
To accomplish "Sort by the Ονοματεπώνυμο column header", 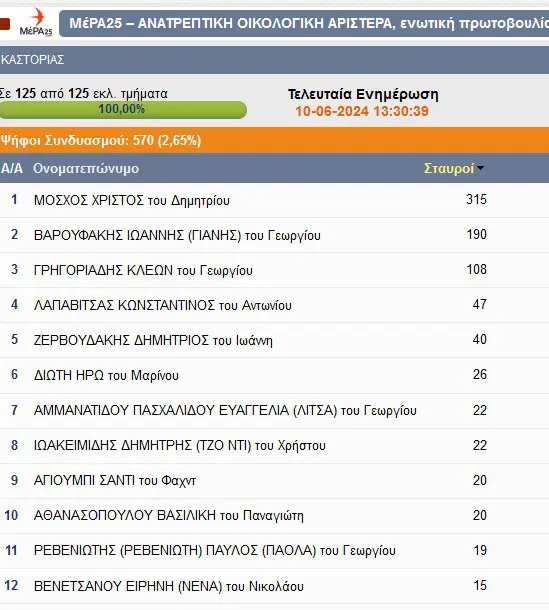I will tap(86, 168).
